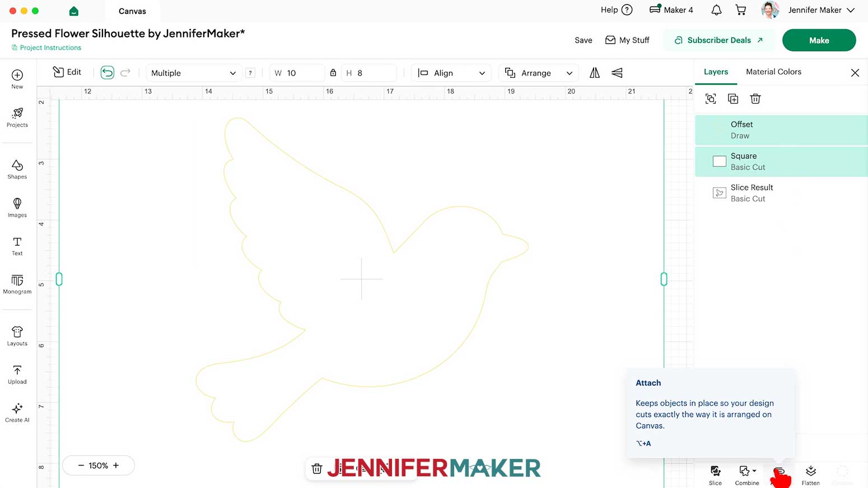Open the user profile avatar
Screen dimensions: 868x488
[x=770, y=10]
